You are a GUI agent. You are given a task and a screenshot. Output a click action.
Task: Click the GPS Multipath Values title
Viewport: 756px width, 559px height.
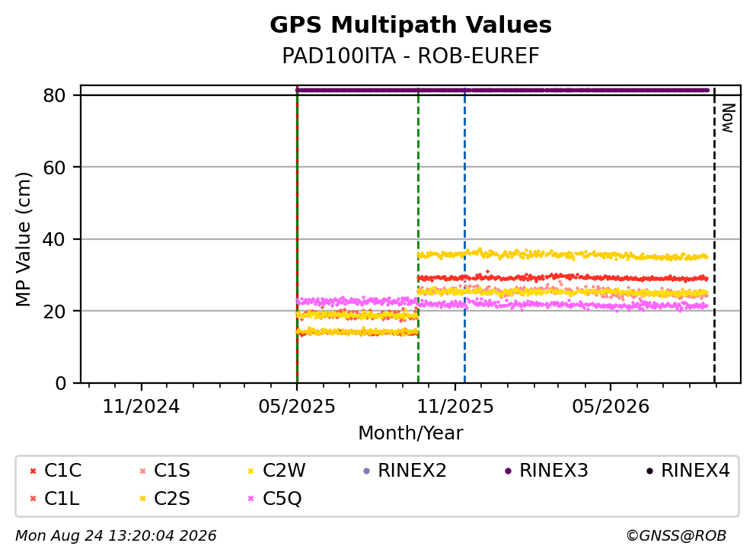coord(410,25)
